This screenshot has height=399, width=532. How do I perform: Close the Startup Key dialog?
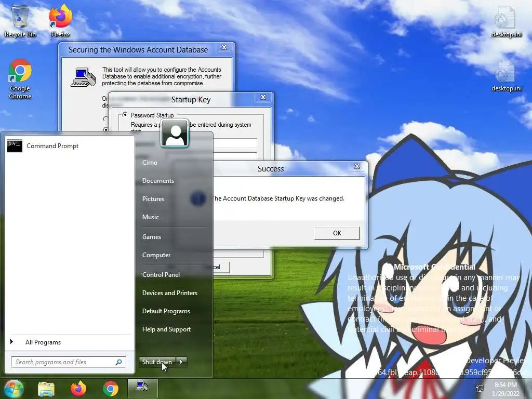tap(263, 97)
